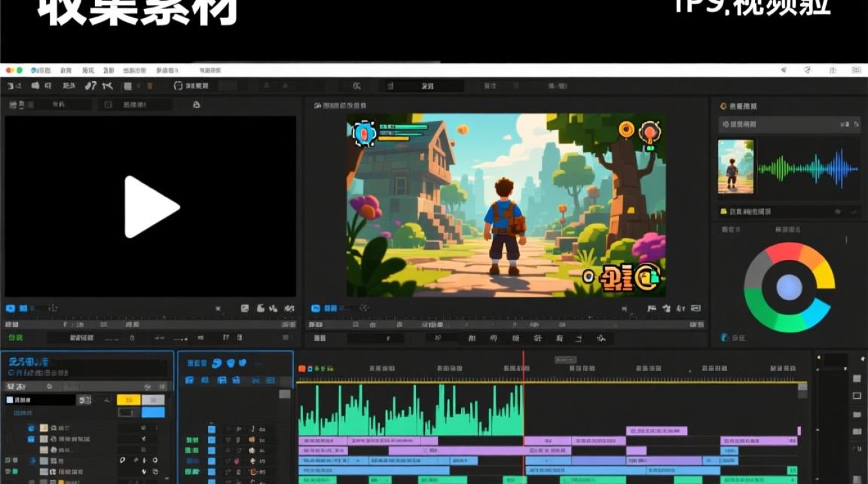Image resolution: width=868 pixels, height=484 pixels.
Task: Click the orange marker icon at the timeline header
Action: tap(302, 368)
